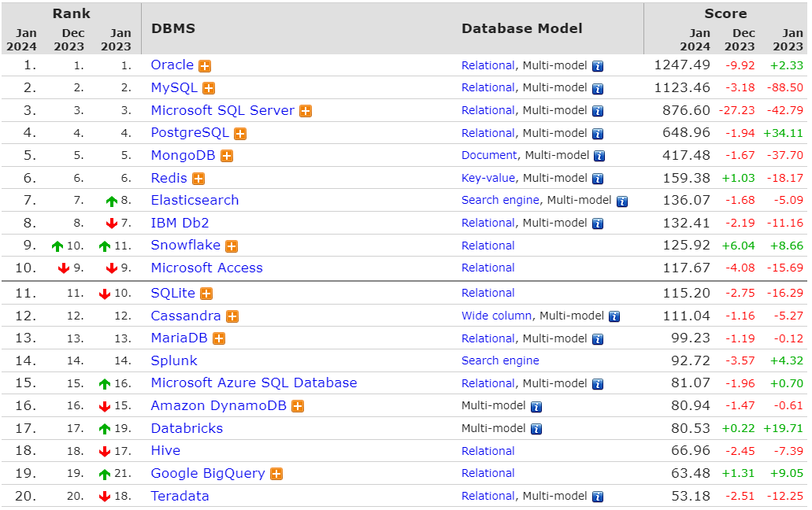
Task: Open the Google BigQuery link
Action: (208, 474)
